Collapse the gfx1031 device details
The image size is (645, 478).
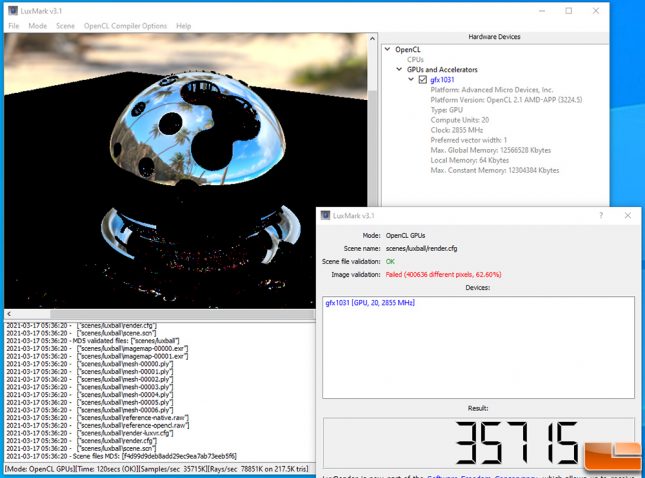coord(411,79)
